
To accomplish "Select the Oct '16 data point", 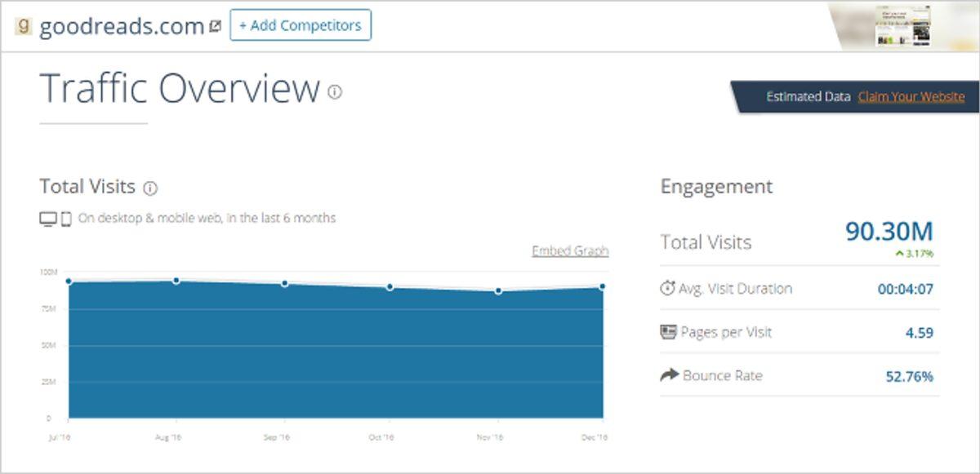I will point(390,287).
